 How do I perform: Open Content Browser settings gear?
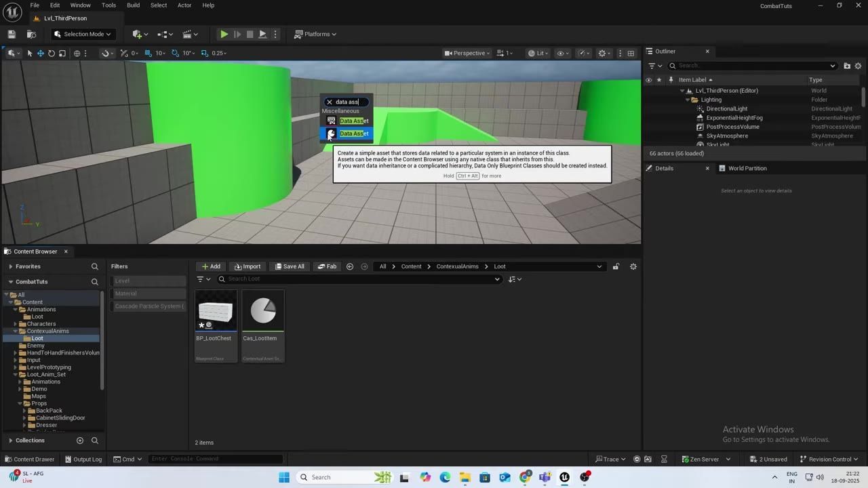633,266
